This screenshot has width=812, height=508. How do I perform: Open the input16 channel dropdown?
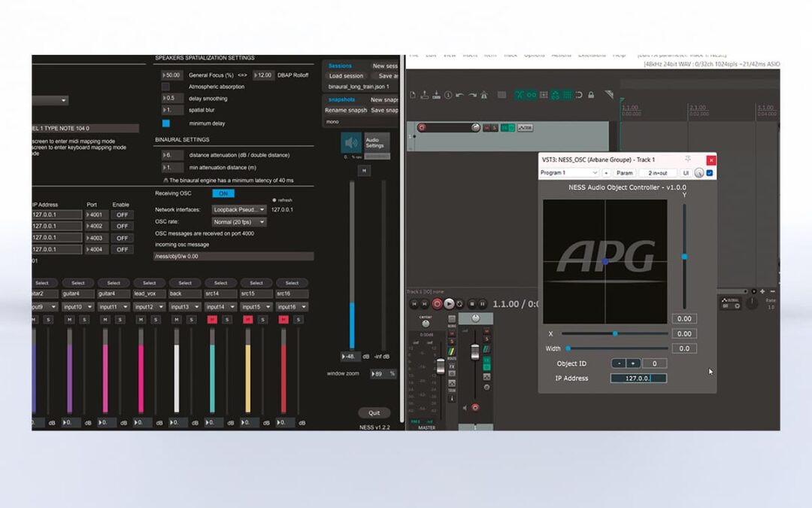click(292, 307)
